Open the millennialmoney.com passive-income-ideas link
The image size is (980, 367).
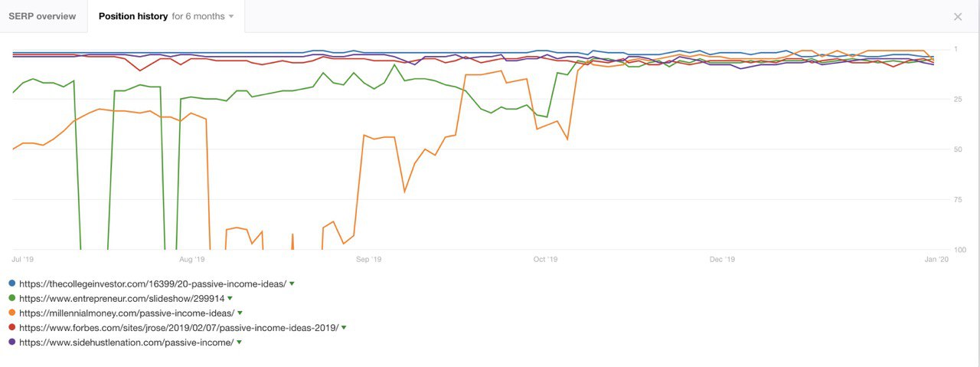126,313
